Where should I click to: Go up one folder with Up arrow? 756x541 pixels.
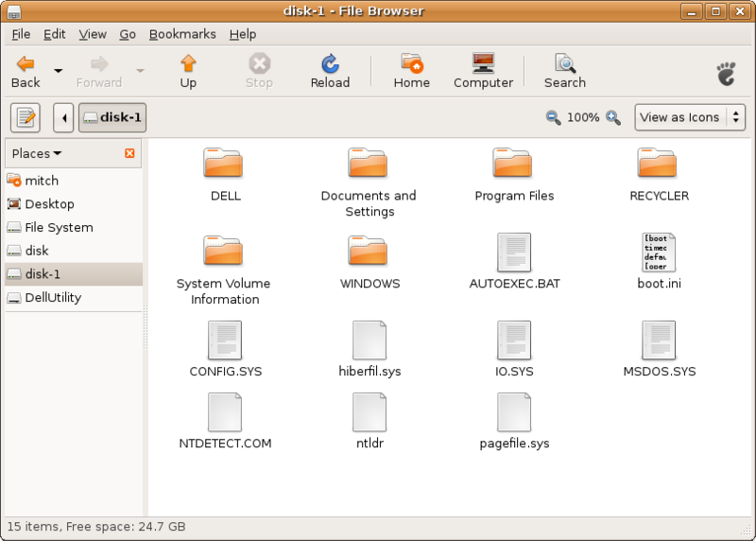point(188,72)
